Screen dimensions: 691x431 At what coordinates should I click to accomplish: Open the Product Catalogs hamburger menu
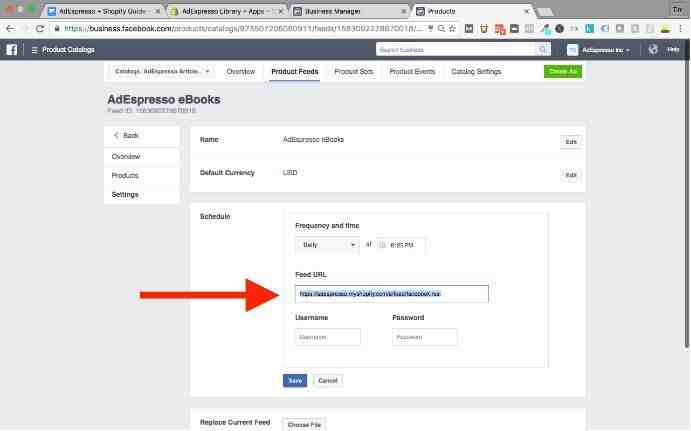click(34, 50)
